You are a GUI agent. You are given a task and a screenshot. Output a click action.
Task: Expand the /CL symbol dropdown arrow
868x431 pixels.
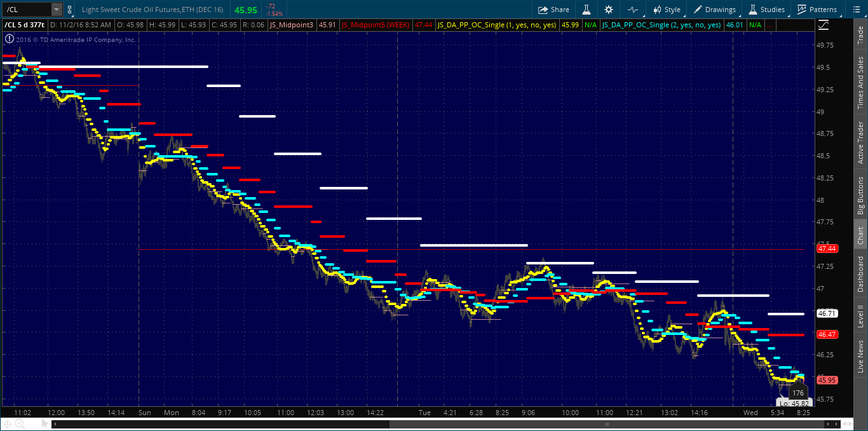point(56,10)
